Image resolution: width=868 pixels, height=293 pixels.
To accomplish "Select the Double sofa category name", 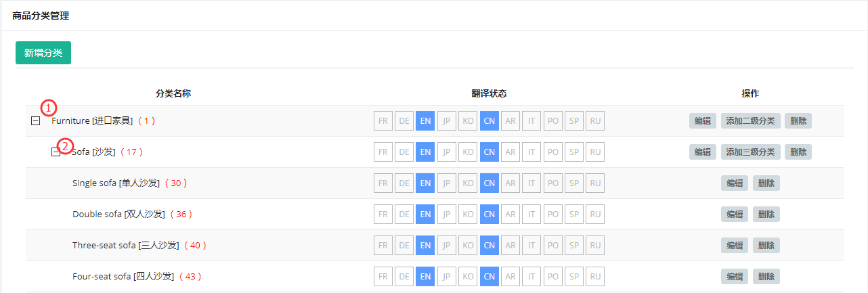I will [118, 215].
